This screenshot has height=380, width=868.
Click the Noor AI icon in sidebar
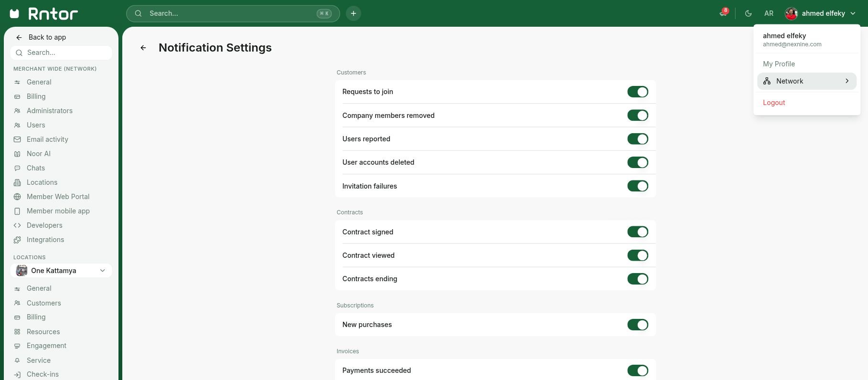point(17,154)
